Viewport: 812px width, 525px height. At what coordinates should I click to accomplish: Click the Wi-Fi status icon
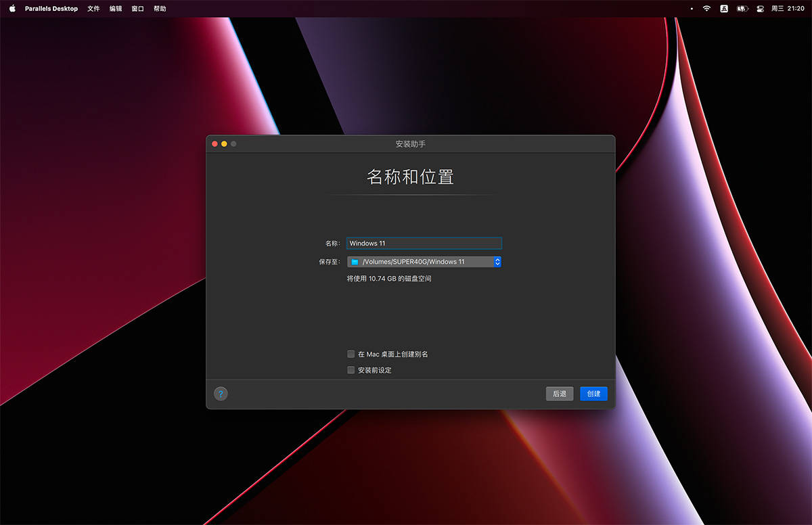pyautogui.click(x=706, y=9)
